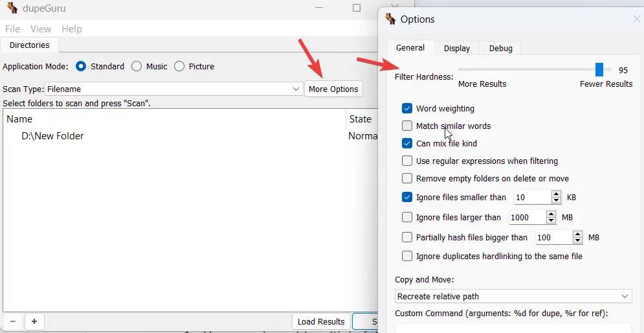Click the Custom Command input field

(513, 328)
